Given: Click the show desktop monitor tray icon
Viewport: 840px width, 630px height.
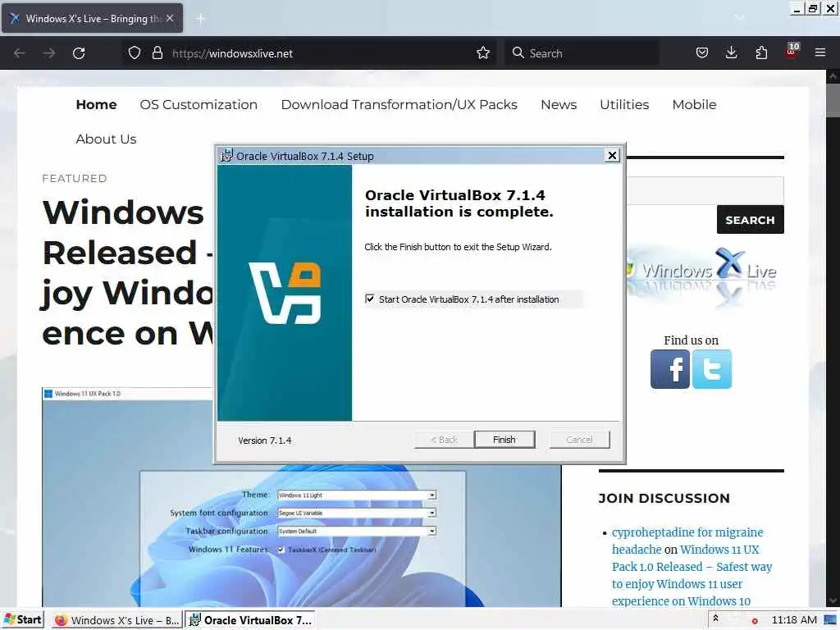Looking at the screenshot, I should [831, 620].
